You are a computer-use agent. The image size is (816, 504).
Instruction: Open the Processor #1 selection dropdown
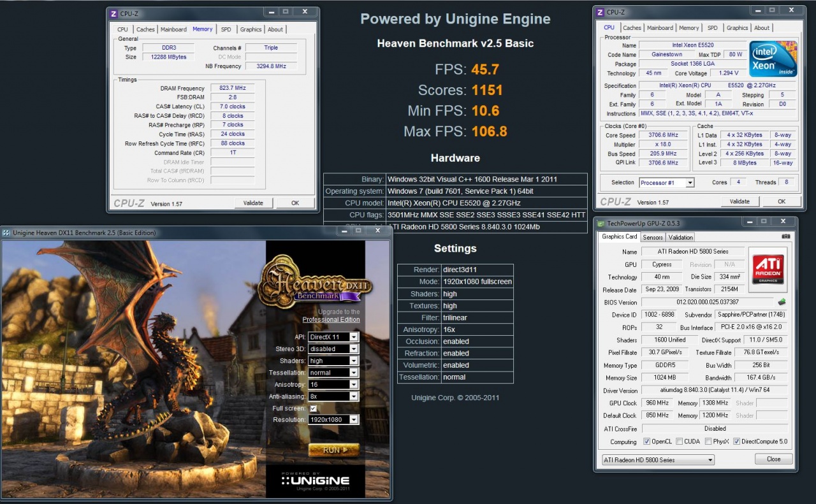coord(666,183)
